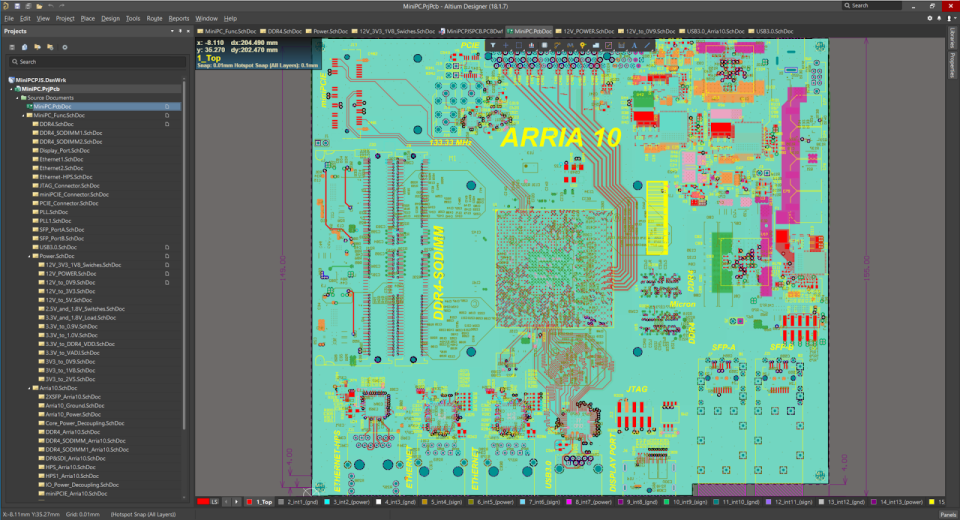Open the gear settings icon at top right
The image size is (960, 520).
pos(932,18)
